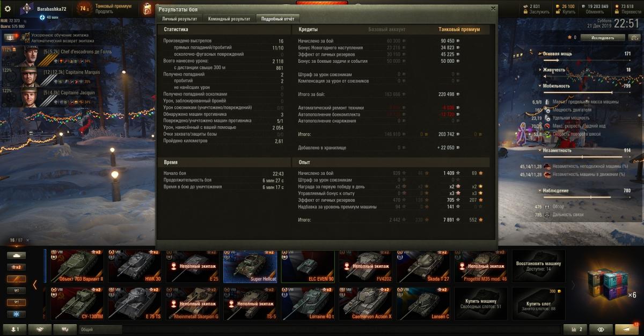Open Купить машину tile

click(480, 304)
